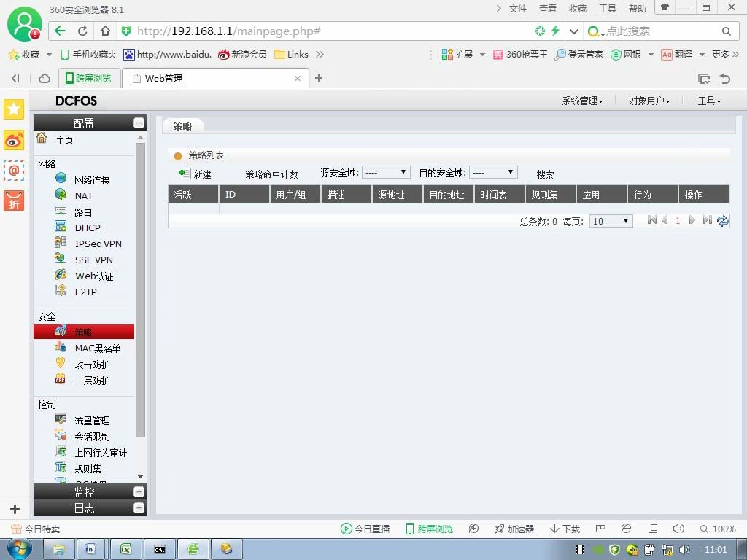Click browser home button
The image size is (747, 560).
[105, 31]
